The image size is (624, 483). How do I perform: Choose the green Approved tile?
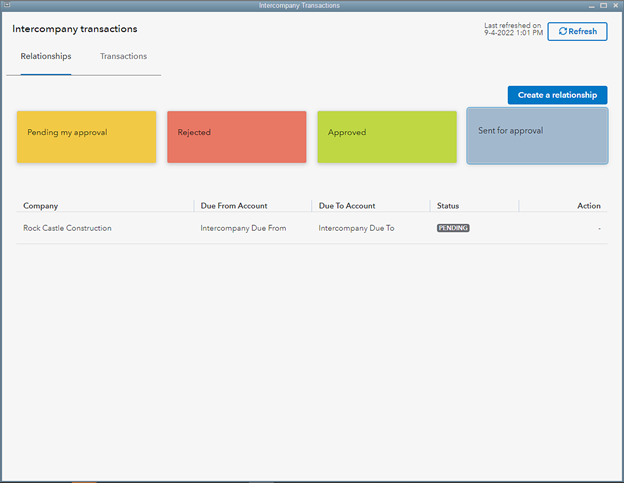(x=387, y=137)
